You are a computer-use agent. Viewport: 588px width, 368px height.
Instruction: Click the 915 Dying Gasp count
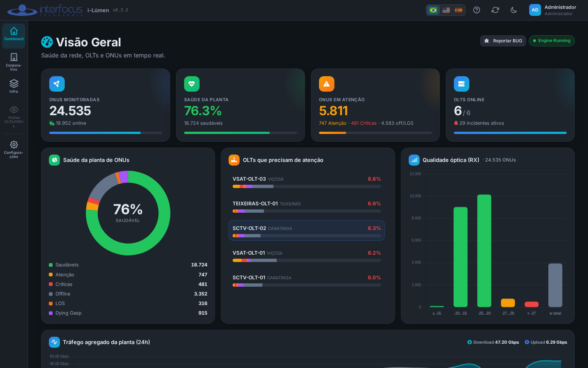(x=203, y=313)
